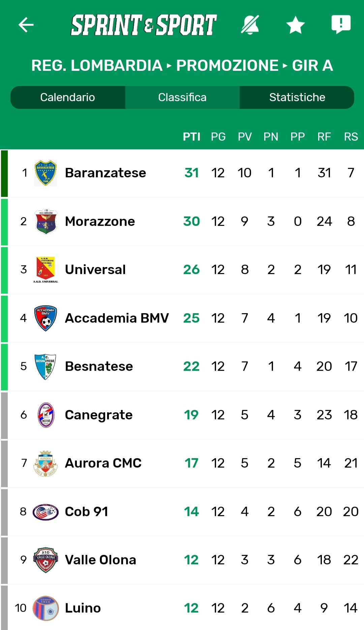Open the report feedback icon
Image resolution: width=364 pixels, height=630 pixels.
(341, 25)
